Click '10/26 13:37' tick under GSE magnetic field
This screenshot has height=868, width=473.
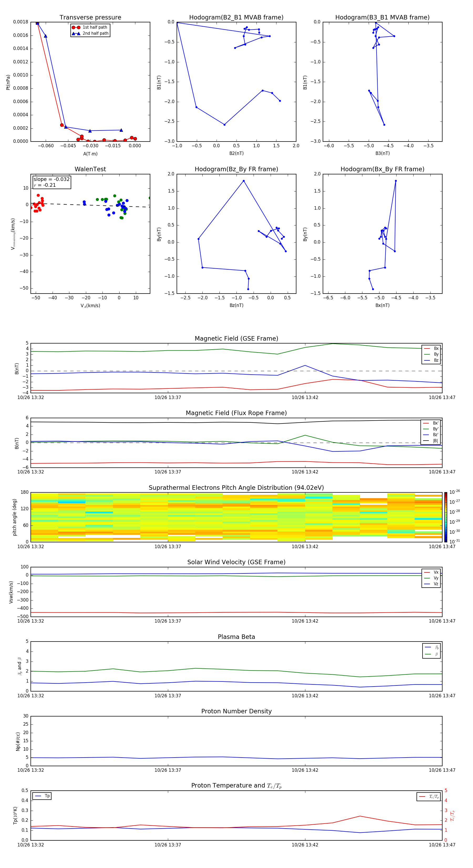(x=168, y=398)
